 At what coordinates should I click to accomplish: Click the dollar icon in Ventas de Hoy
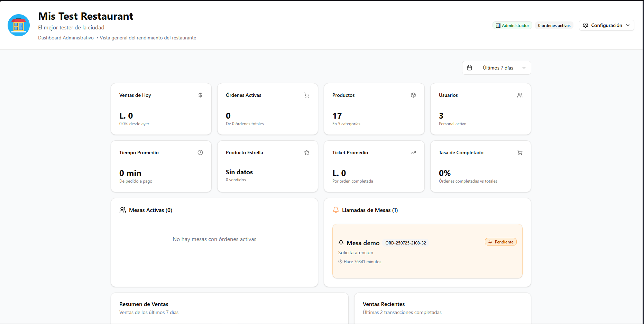(200, 95)
